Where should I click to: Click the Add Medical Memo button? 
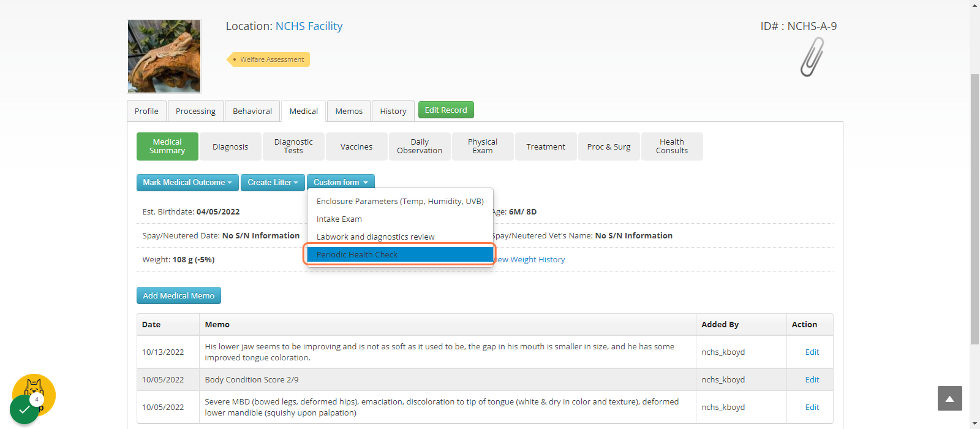click(179, 295)
